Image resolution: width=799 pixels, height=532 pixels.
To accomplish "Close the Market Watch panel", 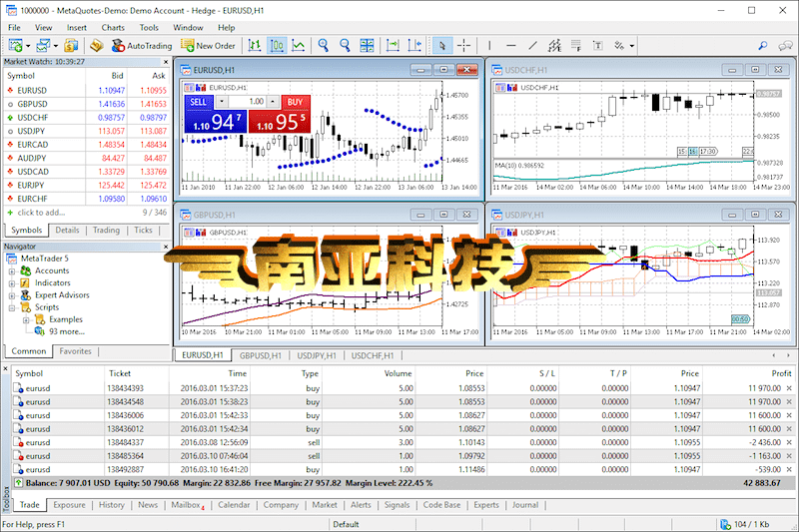I will (x=166, y=62).
